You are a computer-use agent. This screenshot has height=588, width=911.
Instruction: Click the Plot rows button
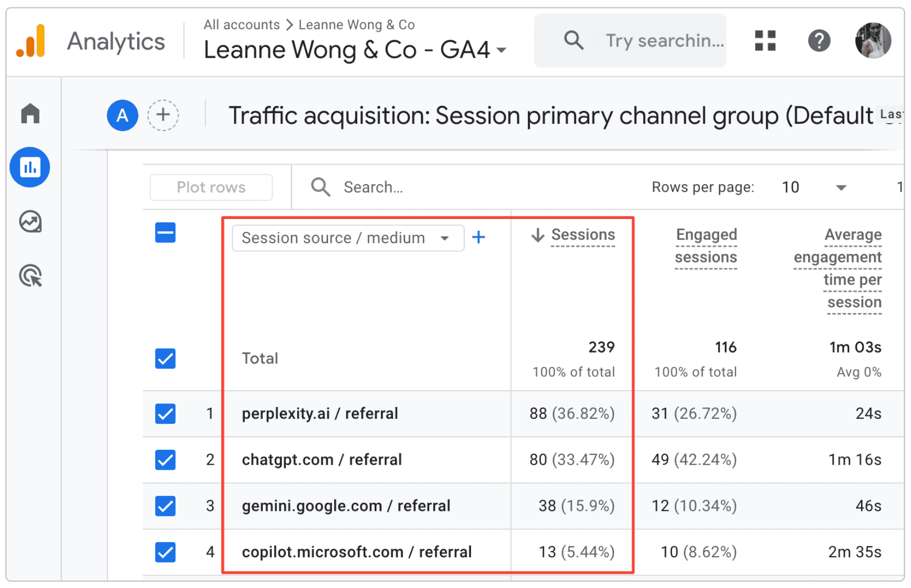coord(211,187)
